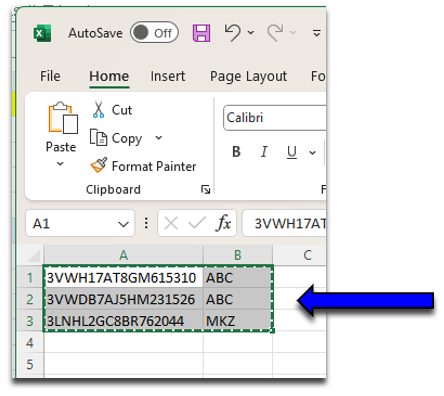The image size is (444, 396).
Task: Select row 4 header
Action: (x=30, y=343)
